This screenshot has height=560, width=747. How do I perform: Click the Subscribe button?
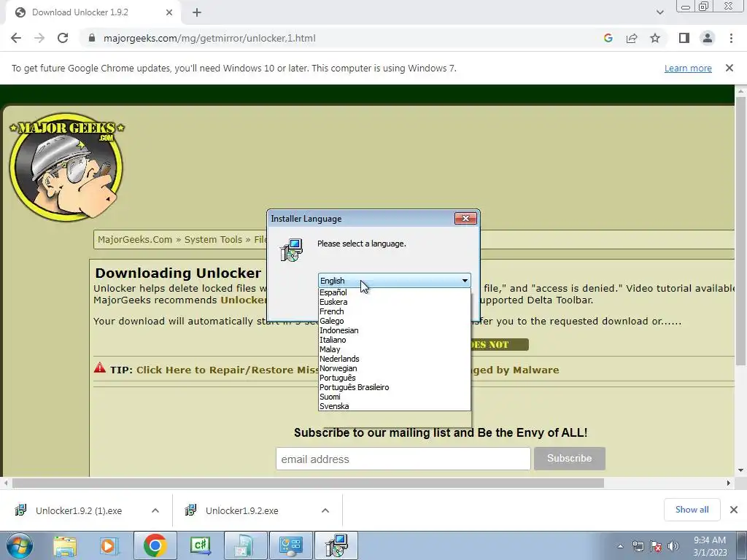click(569, 458)
